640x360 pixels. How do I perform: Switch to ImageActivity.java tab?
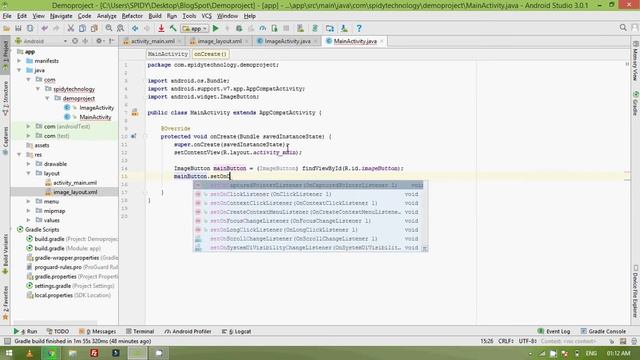(287, 41)
